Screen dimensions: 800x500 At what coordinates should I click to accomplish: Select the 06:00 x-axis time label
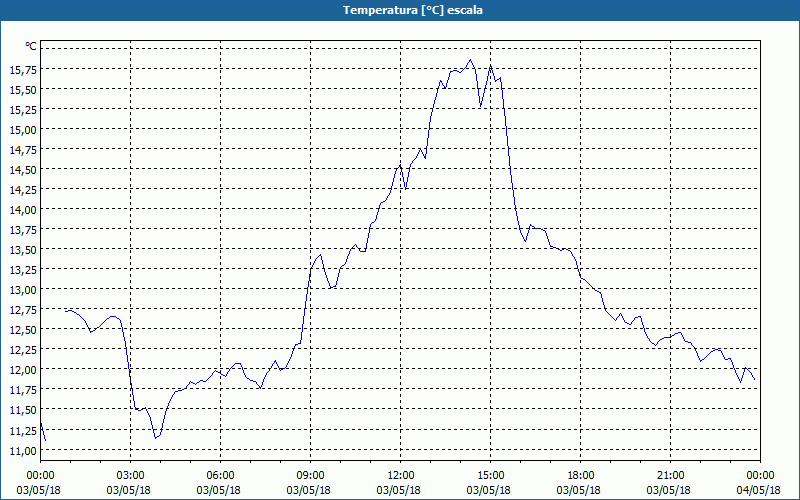point(220,476)
